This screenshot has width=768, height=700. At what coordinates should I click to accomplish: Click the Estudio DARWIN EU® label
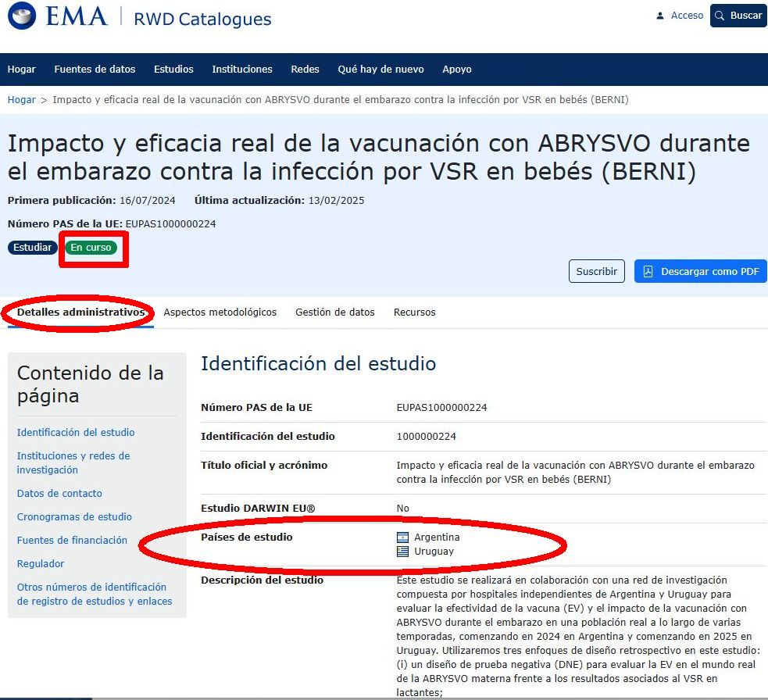258,509
